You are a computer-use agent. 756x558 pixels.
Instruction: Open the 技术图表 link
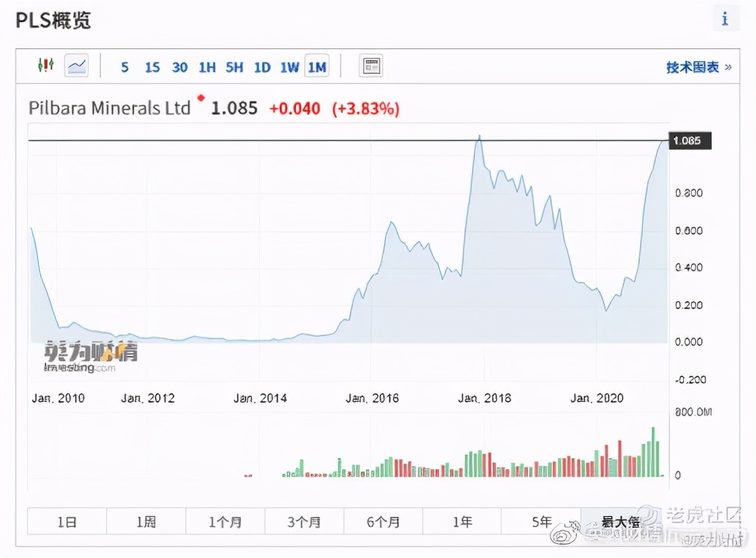[x=693, y=67]
